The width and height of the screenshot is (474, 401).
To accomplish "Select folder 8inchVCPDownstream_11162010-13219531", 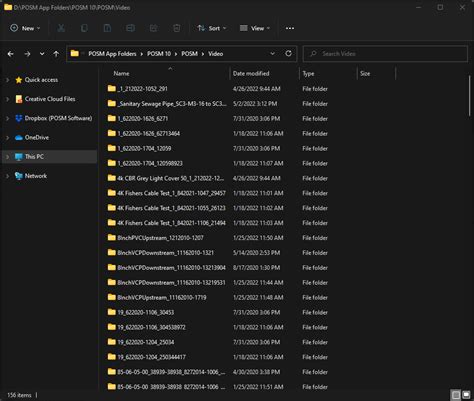I will click(x=167, y=283).
